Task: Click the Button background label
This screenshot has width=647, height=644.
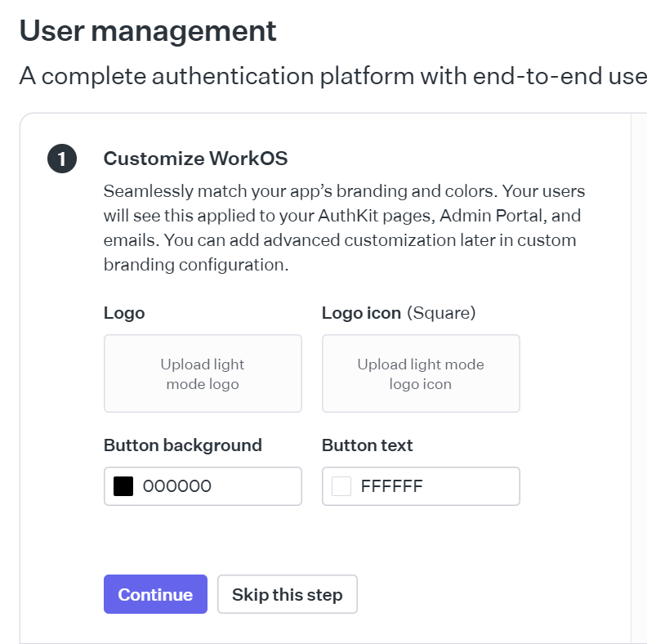Action: click(183, 445)
